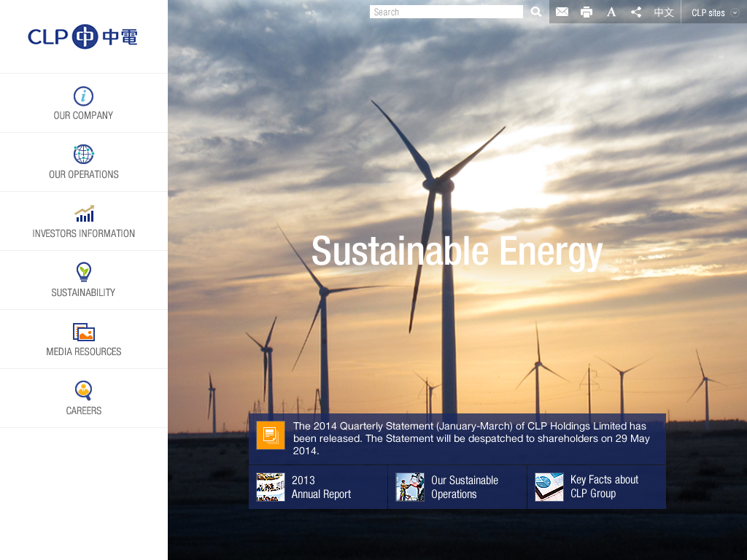The height and width of the screenshot is (560, 747).
Task: Click the Key Facts thumbnail image
Action: [x=549, y=487]
